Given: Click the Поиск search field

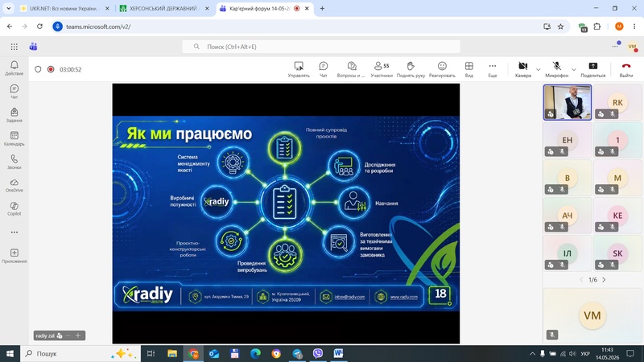Looking at the screenshot, I should click(x=321, y=47).
